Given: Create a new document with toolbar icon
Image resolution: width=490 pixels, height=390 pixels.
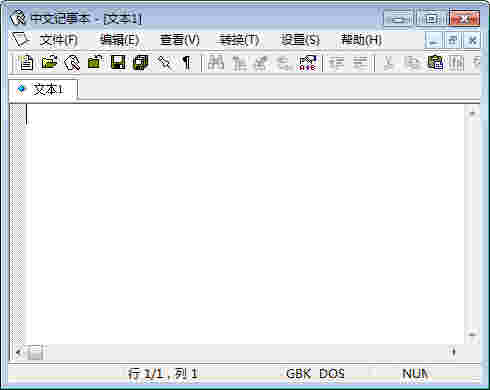Looking at the screenshot, I should tap(26, 63).
